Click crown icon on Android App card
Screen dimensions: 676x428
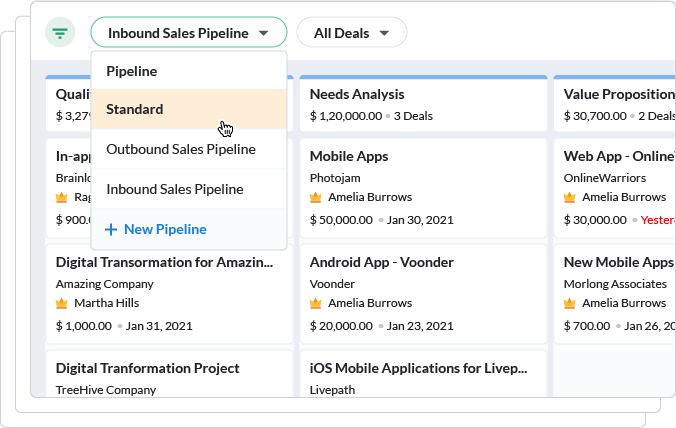tap(316, 303)
